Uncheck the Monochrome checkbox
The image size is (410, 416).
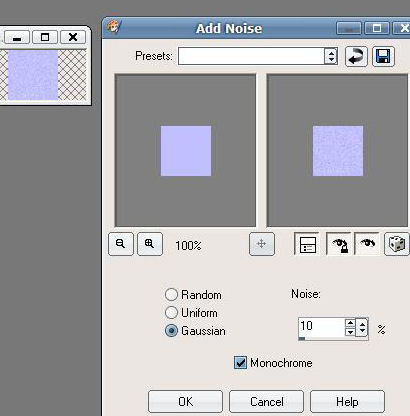240,363
